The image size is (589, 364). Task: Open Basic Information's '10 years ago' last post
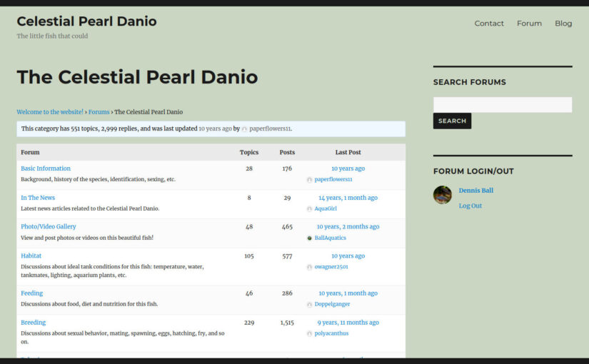(348, 168)
